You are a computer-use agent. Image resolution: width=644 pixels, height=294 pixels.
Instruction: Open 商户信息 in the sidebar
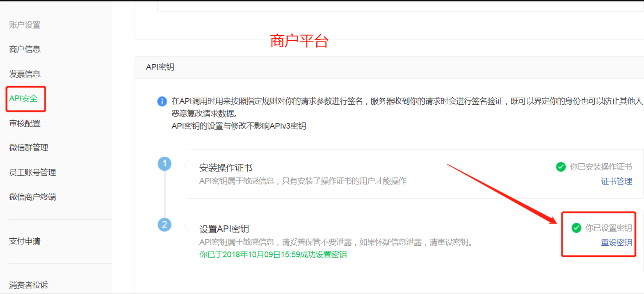coord(25,49)
